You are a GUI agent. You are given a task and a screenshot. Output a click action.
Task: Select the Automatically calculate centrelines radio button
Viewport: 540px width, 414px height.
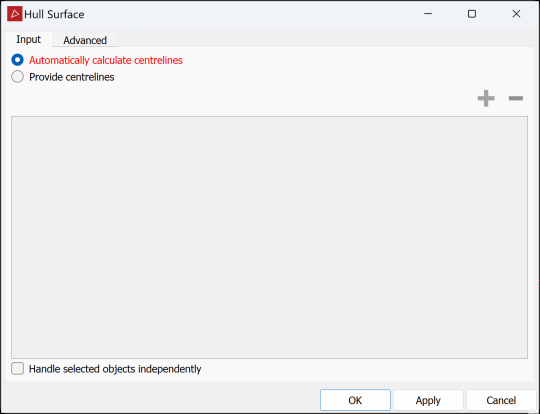[18, 60]
